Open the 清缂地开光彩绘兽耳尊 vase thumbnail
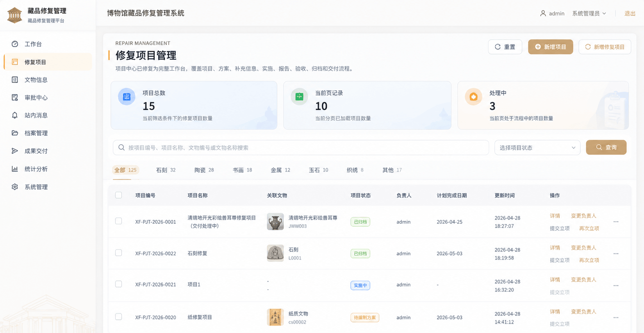 pos(275,222)
